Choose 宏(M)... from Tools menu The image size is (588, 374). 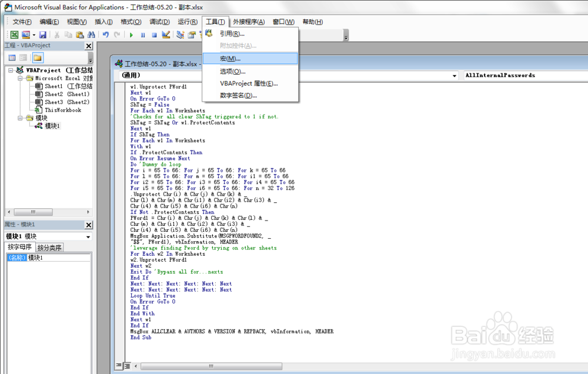pyautogui.click(x=250, y=59)
